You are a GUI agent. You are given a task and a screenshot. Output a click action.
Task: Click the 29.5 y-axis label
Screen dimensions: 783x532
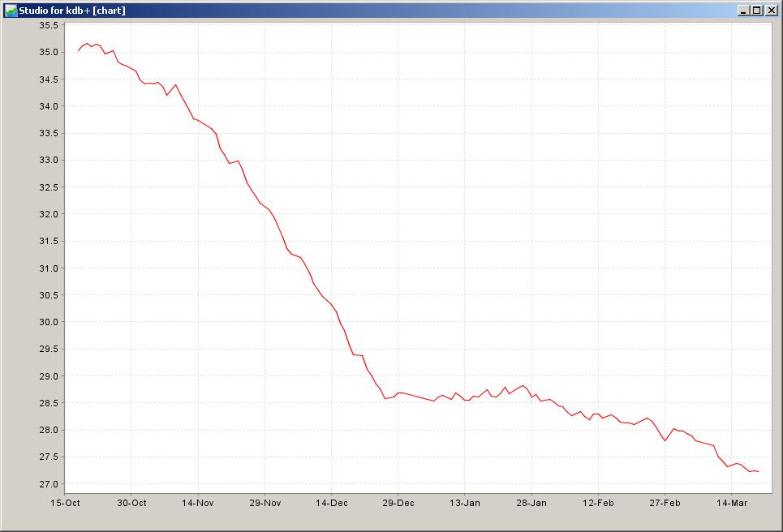(x=49, y=349)
